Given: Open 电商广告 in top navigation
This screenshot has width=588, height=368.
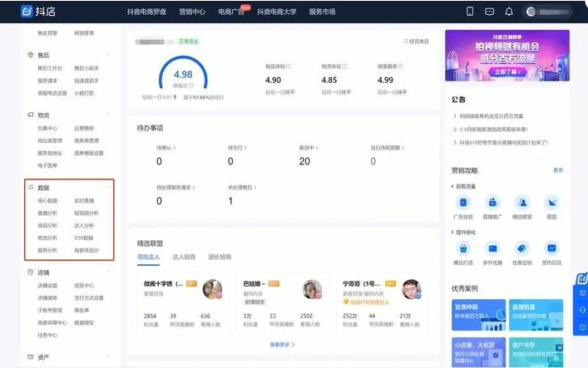Looking at the screenshot, I should pyautogui.click(x=231, y=12).
